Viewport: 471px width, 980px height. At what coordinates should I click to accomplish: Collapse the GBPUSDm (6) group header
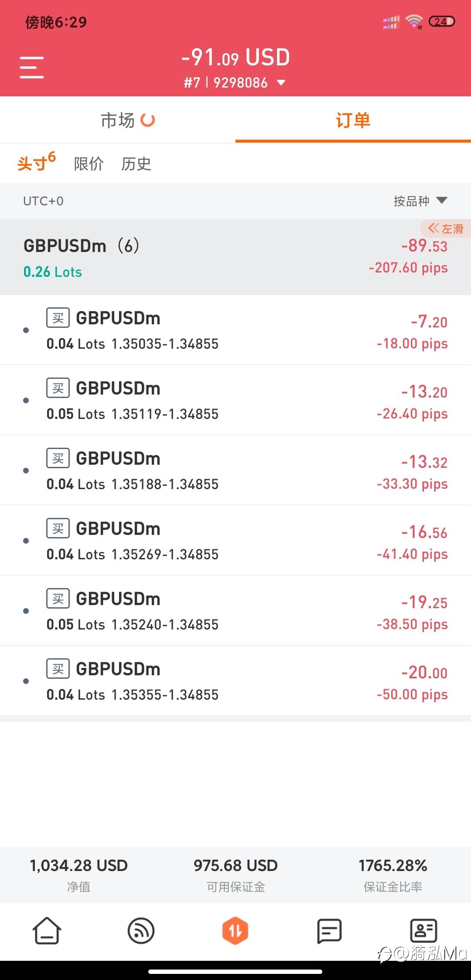[235, 257]
